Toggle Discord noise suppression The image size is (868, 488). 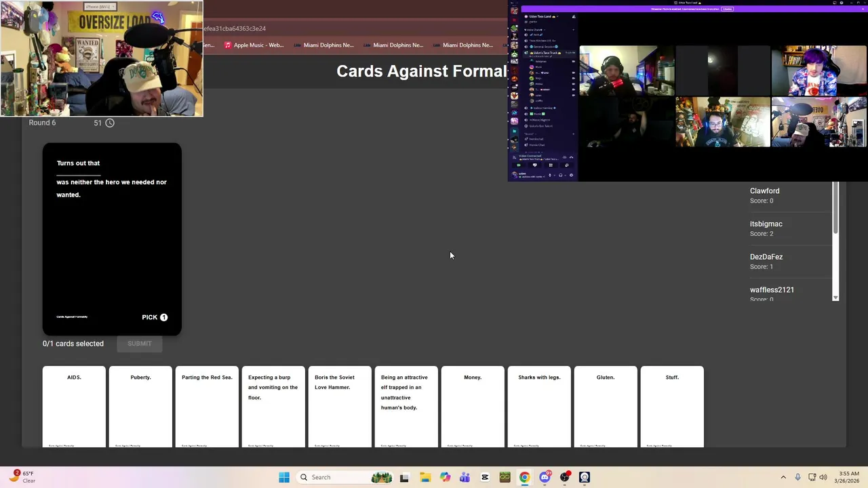[565, 157]
